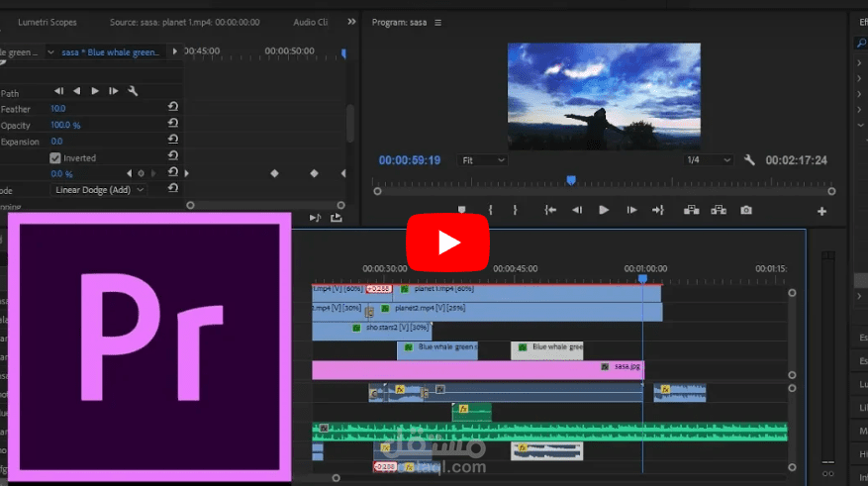Select the sho stars2 [V] [30%] clip
The width and height of the screenshot is (868, 486).
tap(372, 331)
